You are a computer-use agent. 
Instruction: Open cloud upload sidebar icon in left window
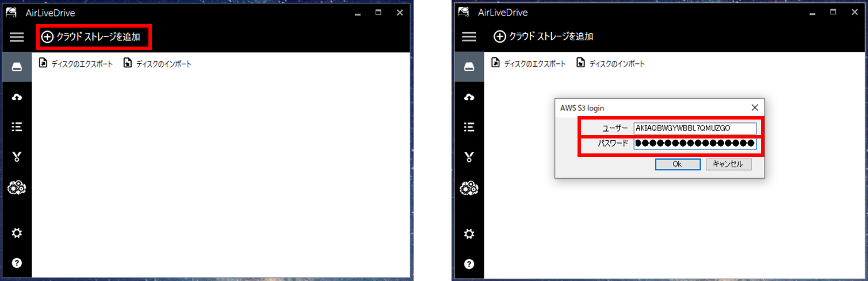(x=17, y=97)
